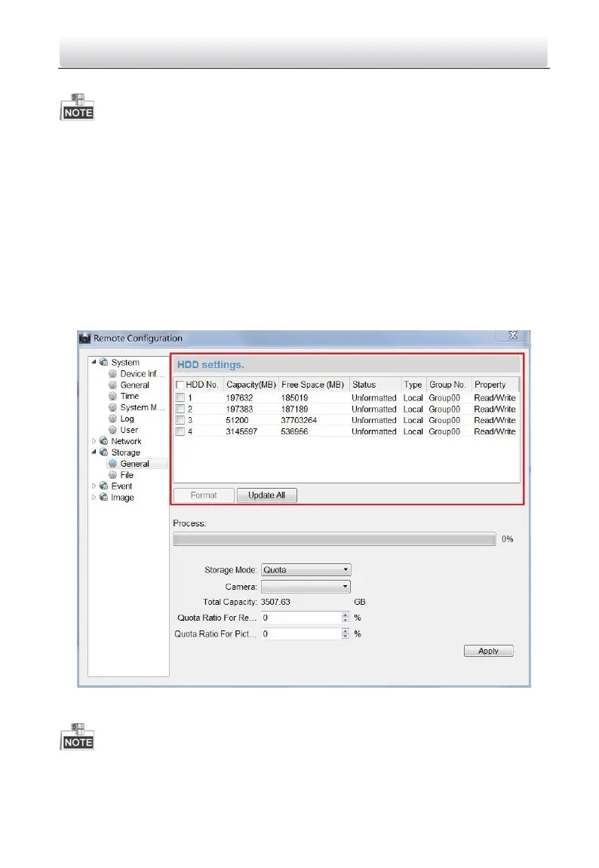
Task: Click the Time gear icon
Action: (113, 396)
